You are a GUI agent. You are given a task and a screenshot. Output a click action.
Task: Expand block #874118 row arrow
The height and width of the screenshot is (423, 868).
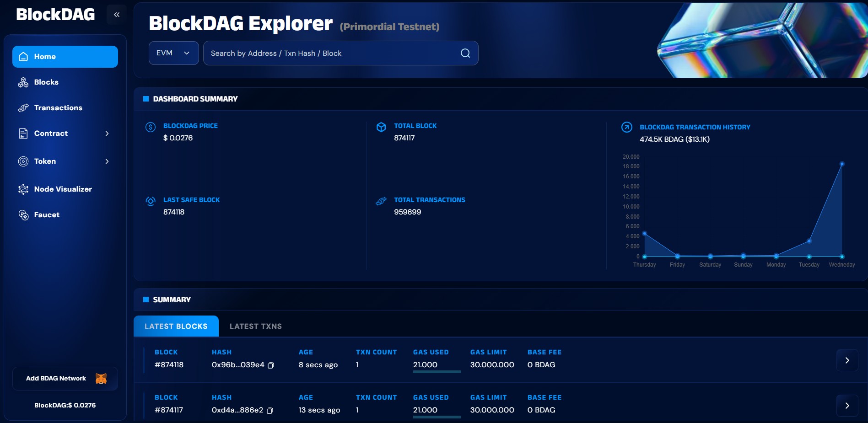pyautogui.click(x=847, y=360)
